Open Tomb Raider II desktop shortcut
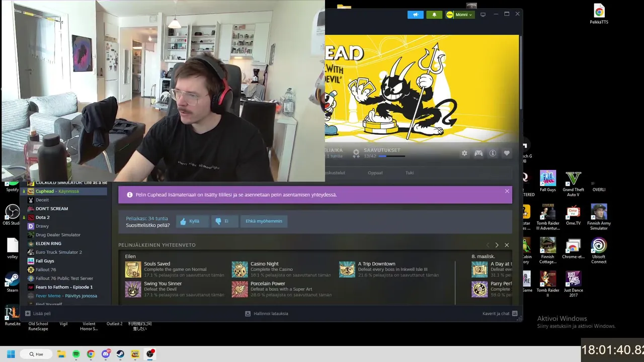 [547, 285]
